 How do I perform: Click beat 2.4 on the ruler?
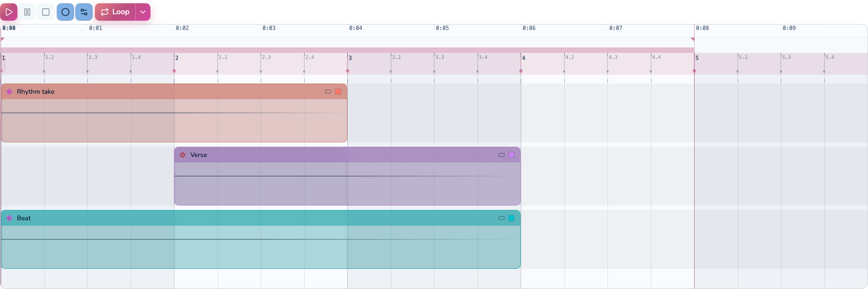[x=310, y=57]
